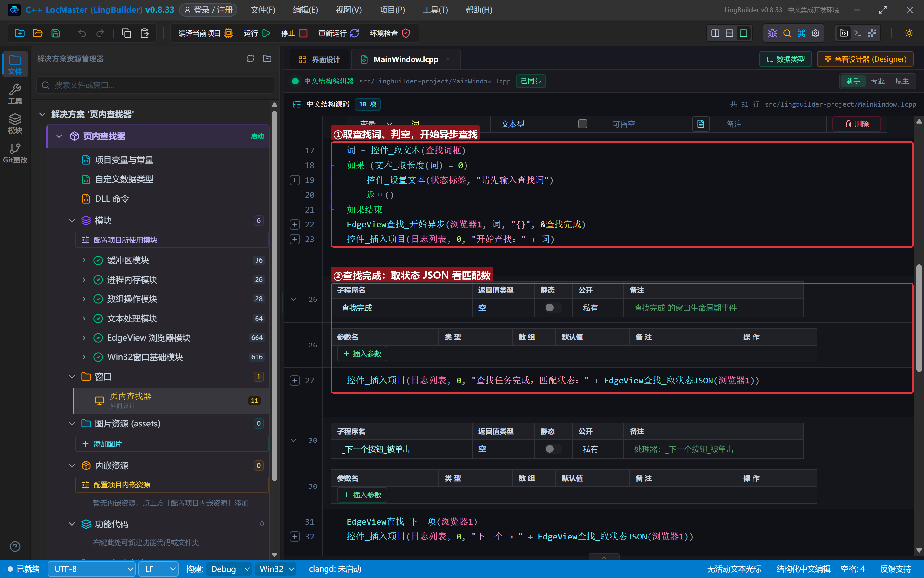Collapse subroutine 查找完成 at line 26
The height and width of the screenshot is (578, 924).
coord(293,299)
